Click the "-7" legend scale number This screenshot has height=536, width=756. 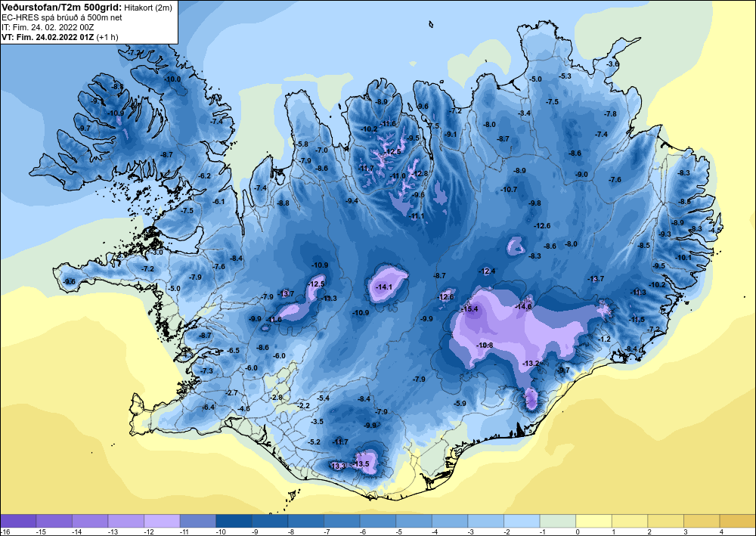point(328,531)
